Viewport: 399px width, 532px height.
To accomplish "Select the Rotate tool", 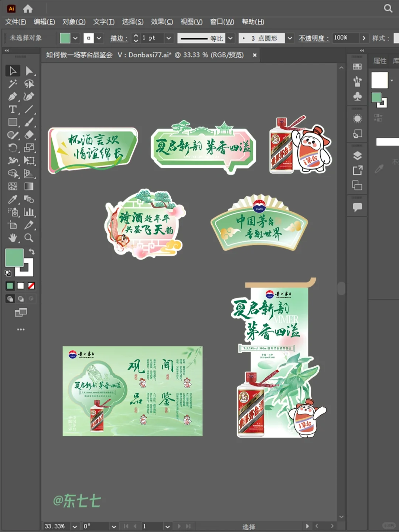I will 13,148.
